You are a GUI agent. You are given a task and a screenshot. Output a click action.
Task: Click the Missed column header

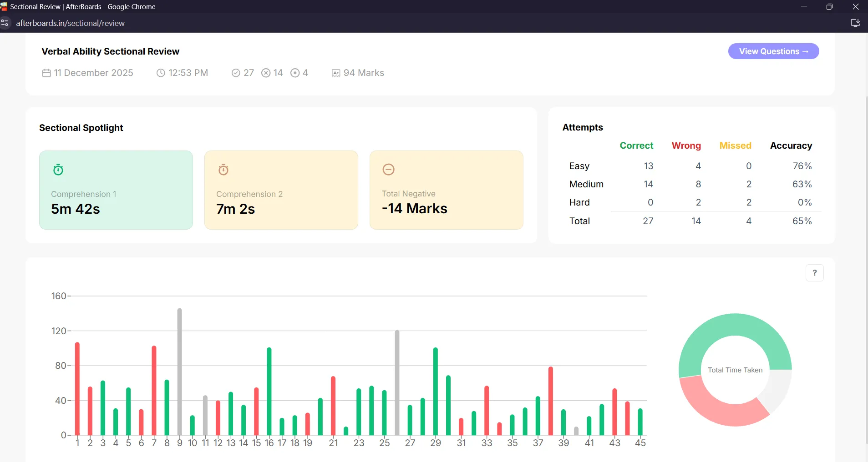pos(735,146)
